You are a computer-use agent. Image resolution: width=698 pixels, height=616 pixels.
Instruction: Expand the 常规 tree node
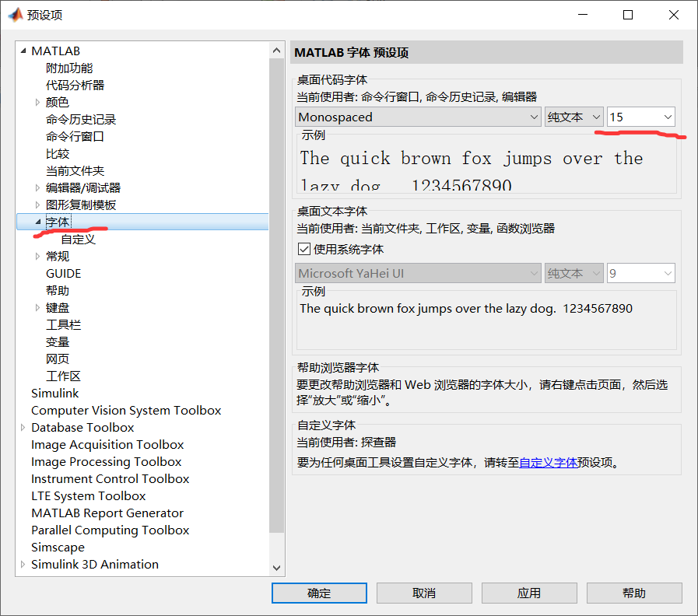[x=37, y=256]
